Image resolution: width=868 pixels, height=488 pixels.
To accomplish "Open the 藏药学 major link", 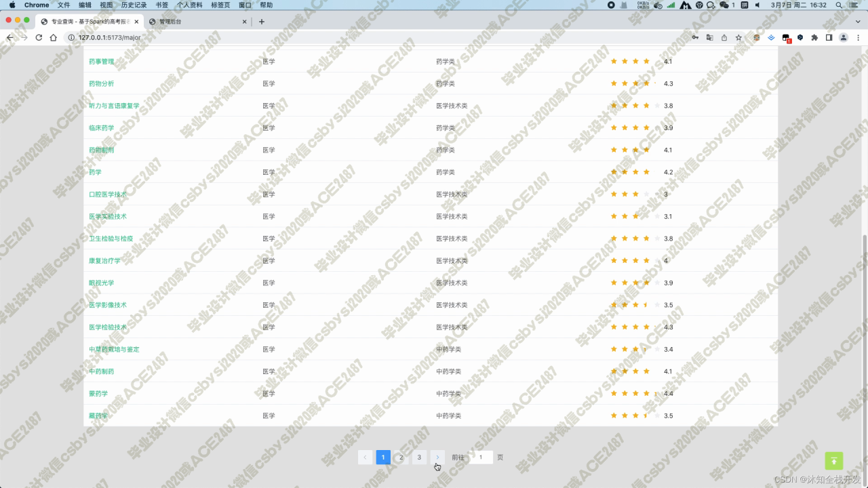I will (x=98, y=415).
